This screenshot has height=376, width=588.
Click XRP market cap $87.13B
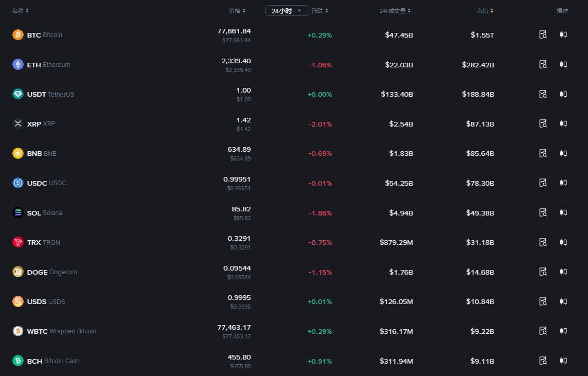pos(480,124)
